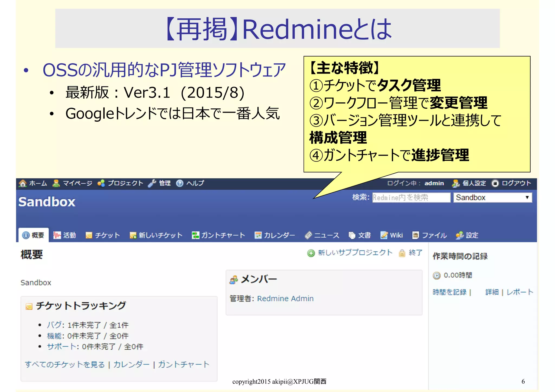This screenshot has width=555, height=392.
Task: Click the overview info icon on 概要 tab
Action: coord(26,235)
